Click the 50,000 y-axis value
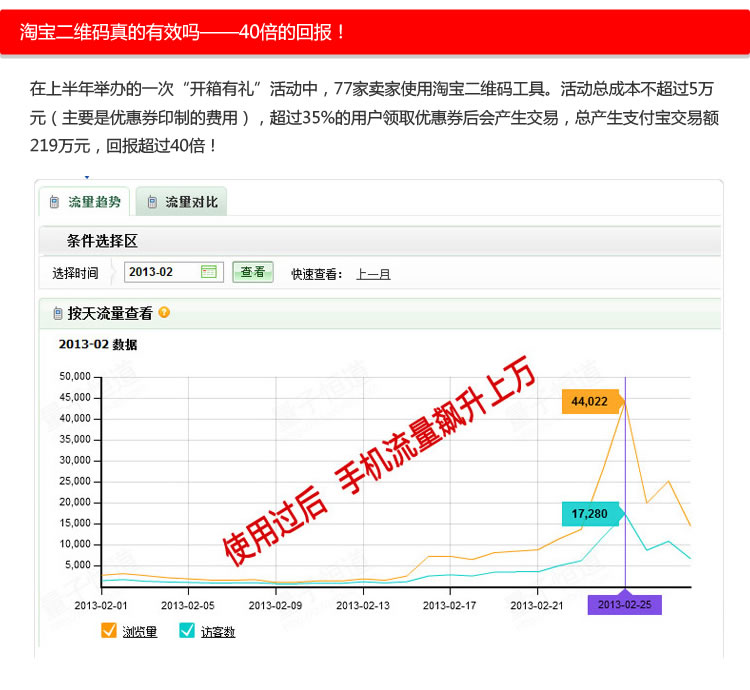This screenshot has height=690, width=750. (x=75, y=376)
